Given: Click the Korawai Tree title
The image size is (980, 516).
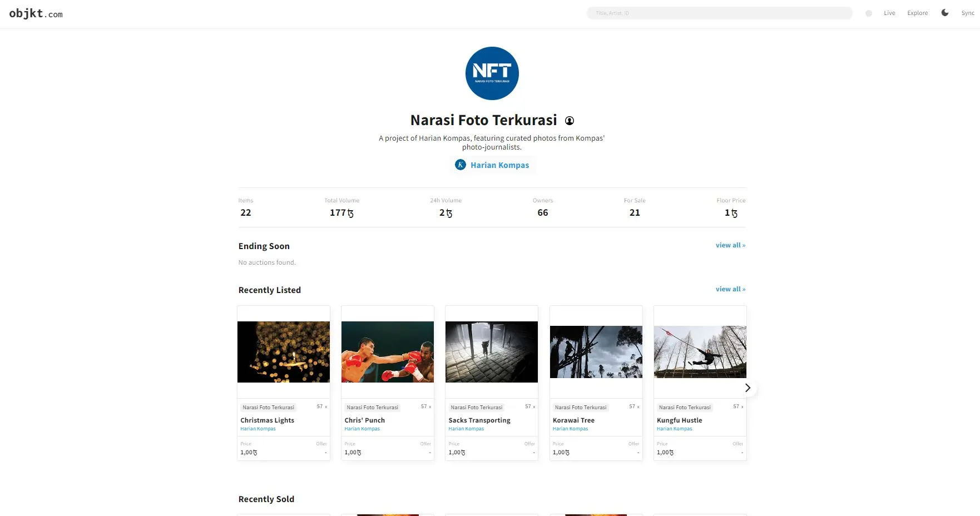Looking at the screenshot, I should coord(573,420).
